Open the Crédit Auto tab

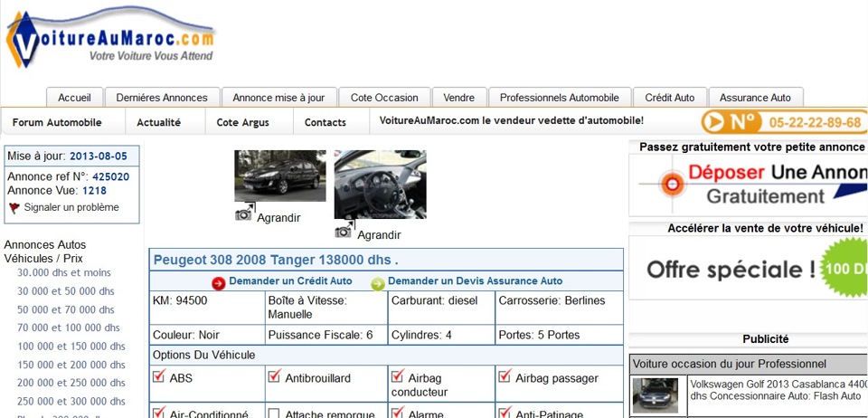tap(670, 98)
